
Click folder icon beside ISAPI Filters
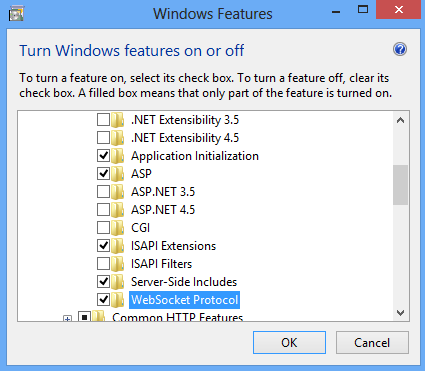click(117, 264)
